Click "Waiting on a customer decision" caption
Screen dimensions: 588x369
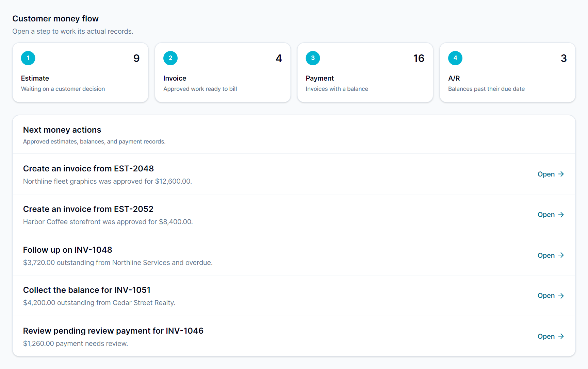[x=63, y=89]
